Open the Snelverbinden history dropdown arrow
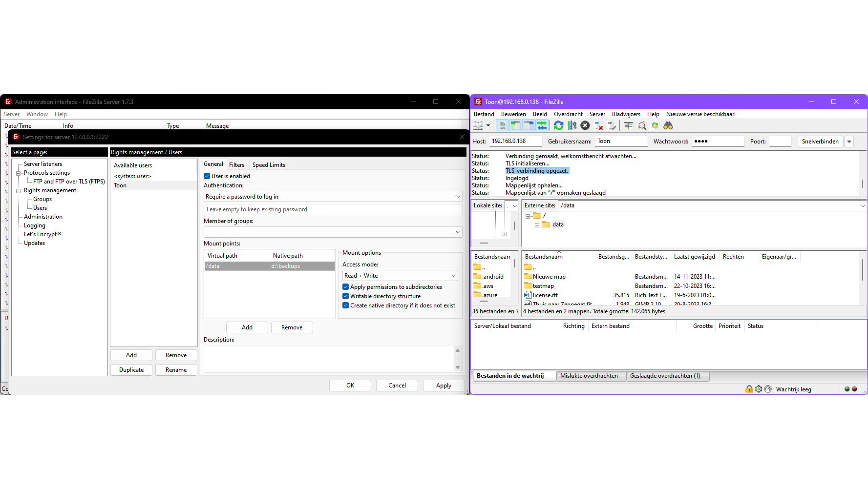The image size is (868, 488). (x=849, y=142)
